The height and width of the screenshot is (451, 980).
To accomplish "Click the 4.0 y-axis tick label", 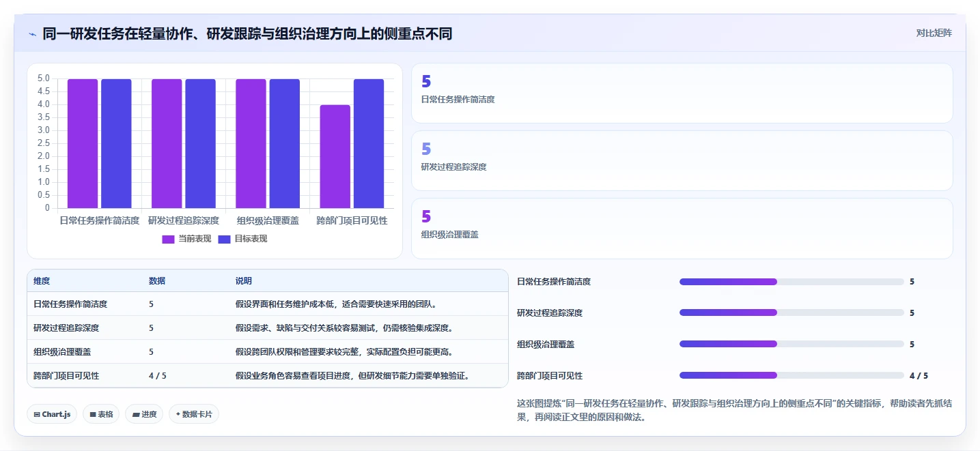I will tap(43, 104).
